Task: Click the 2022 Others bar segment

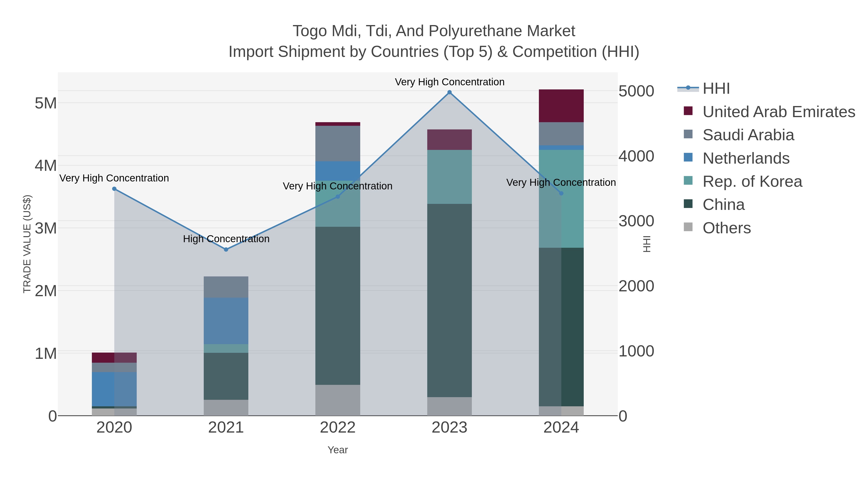Action: pyautogui.click(x=338, y=400)
